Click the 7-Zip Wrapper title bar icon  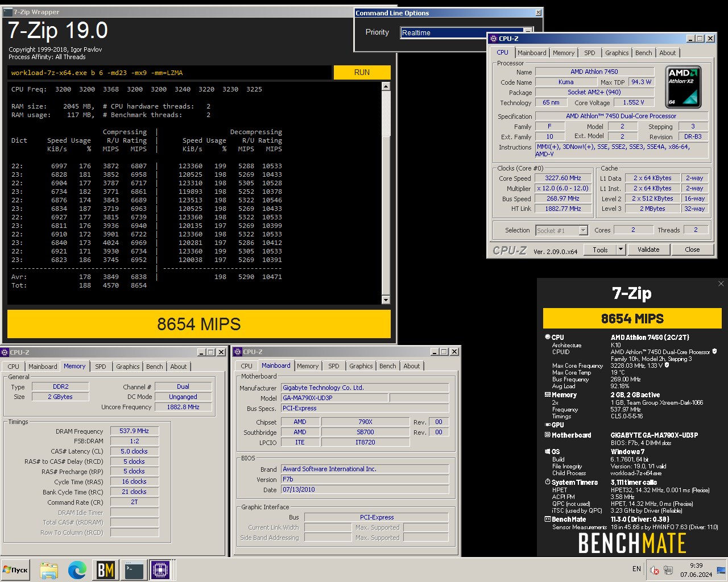pyautogui.click(x=7, y=12)
